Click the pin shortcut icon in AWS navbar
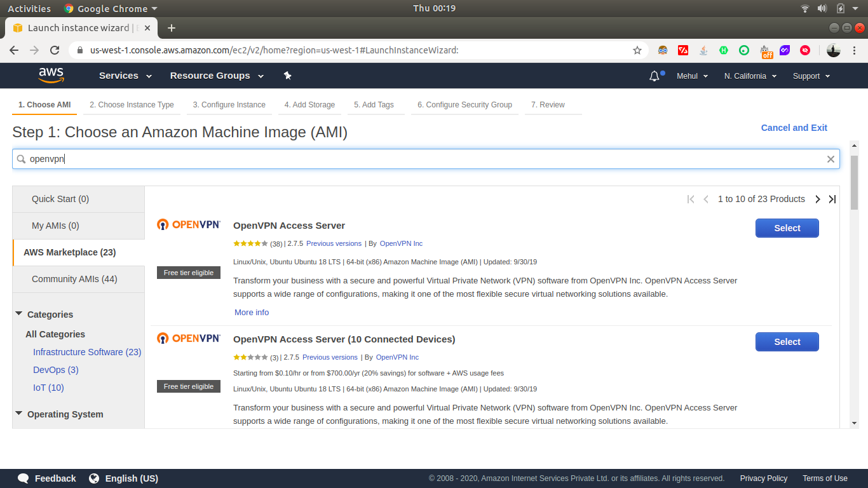This screenshot has height=488, width=868. (287, 76)
